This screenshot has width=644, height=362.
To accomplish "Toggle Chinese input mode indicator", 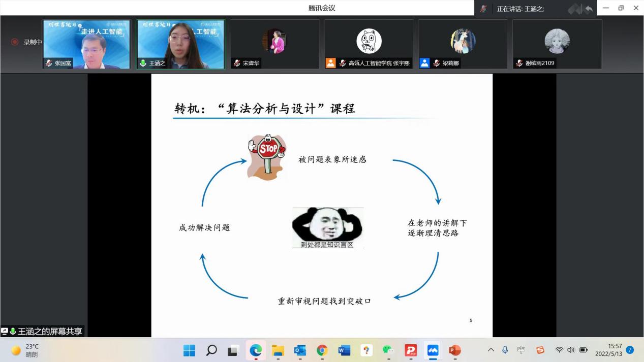I will click(x=521, y=350).
